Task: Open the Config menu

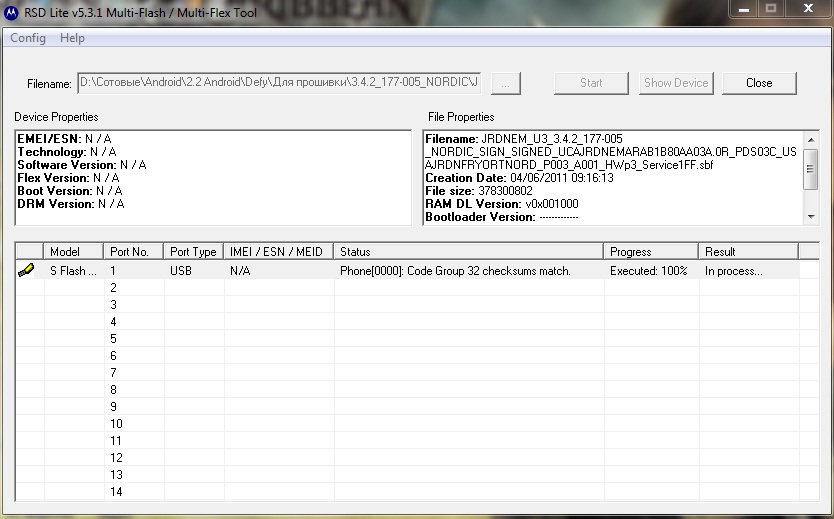Action: (28, 38)
